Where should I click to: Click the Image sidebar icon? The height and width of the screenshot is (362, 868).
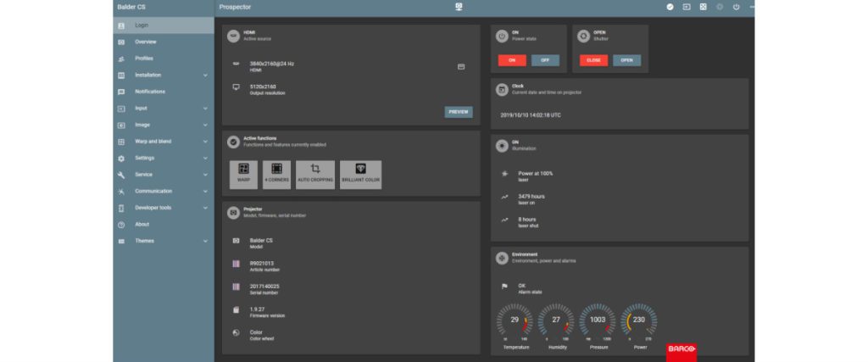[121, 125]
